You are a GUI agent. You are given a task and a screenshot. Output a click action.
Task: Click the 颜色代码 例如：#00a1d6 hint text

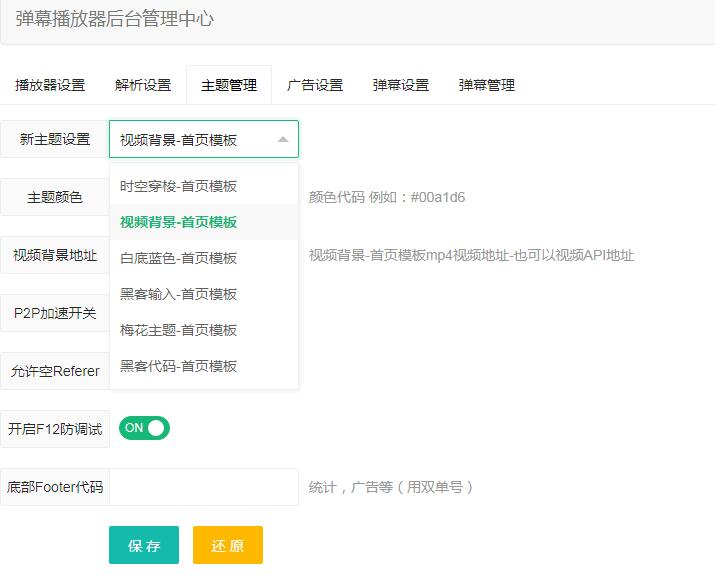click(x=387, y=197)
